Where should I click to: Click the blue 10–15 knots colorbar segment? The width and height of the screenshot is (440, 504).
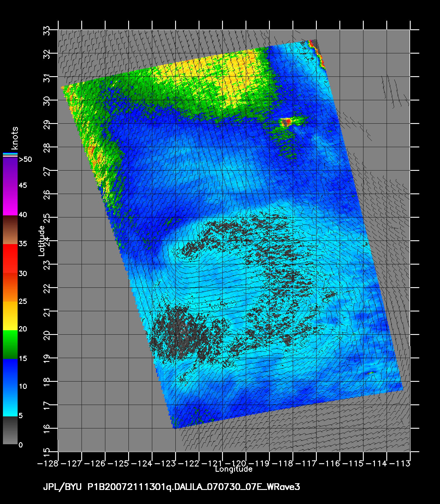(x=10, y=373)
